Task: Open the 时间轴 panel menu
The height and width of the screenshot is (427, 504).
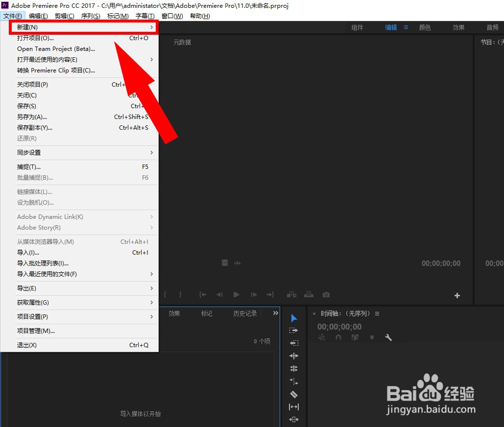Action: [377, 313]
